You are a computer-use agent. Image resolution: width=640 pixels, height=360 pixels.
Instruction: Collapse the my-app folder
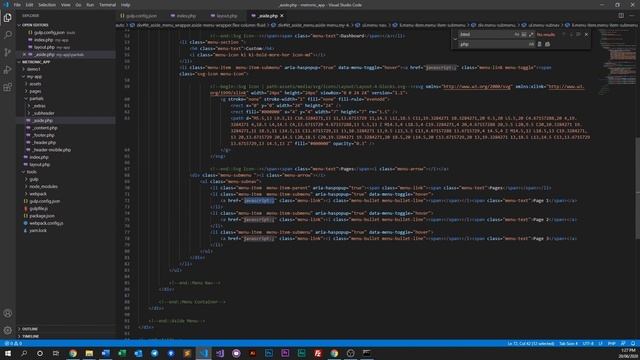click(x=66, y=76)
